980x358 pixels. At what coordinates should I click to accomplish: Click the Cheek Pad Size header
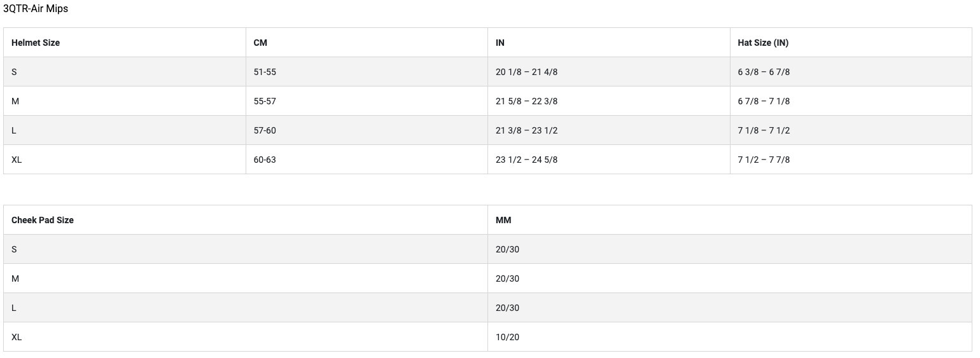coord(43,220)
